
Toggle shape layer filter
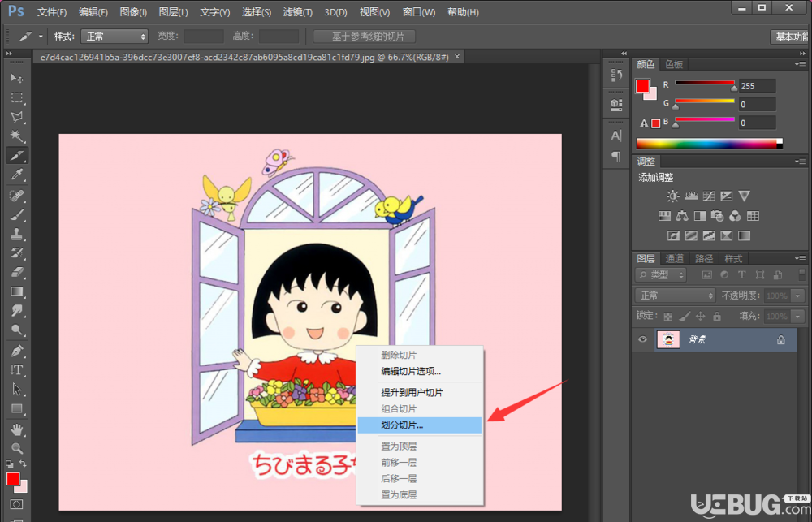pos(760,275)
